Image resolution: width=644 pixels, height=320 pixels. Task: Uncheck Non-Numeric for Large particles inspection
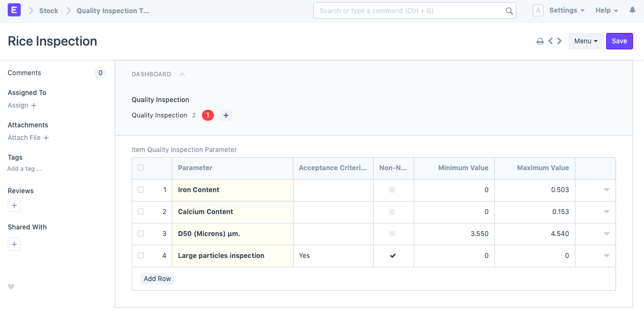click(393, 256)
